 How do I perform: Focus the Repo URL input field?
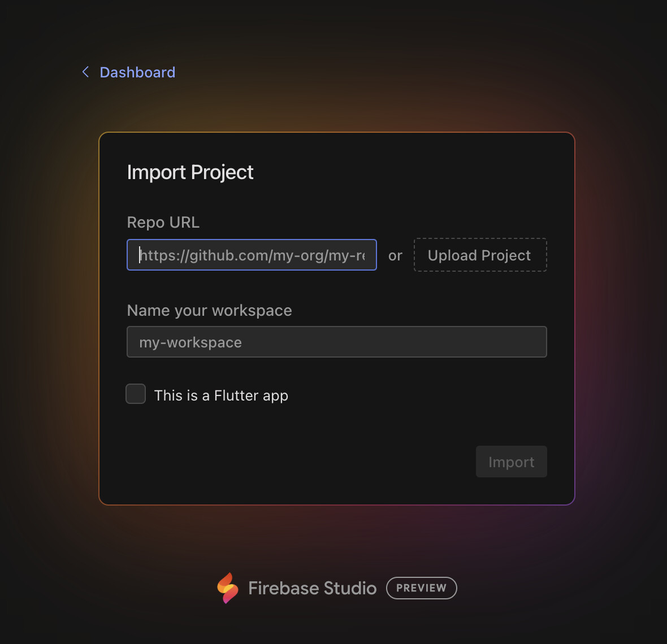pyautogui.click(x=252, y=255)
